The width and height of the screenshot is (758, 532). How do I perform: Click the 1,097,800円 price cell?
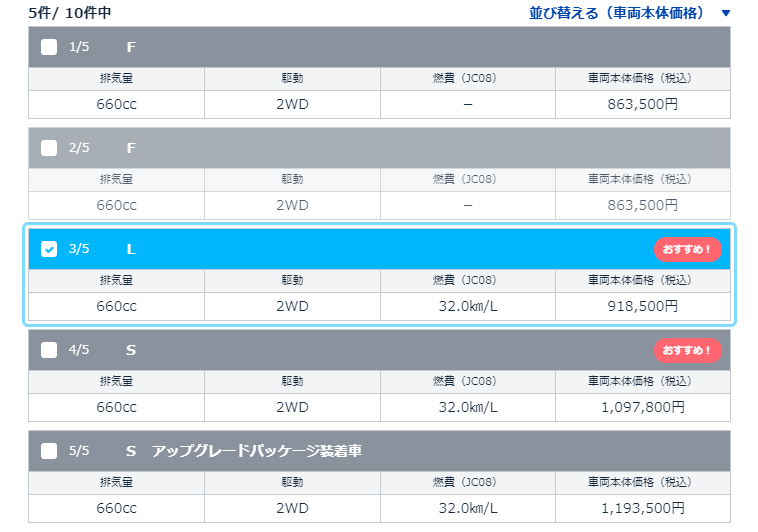point(641,407)
